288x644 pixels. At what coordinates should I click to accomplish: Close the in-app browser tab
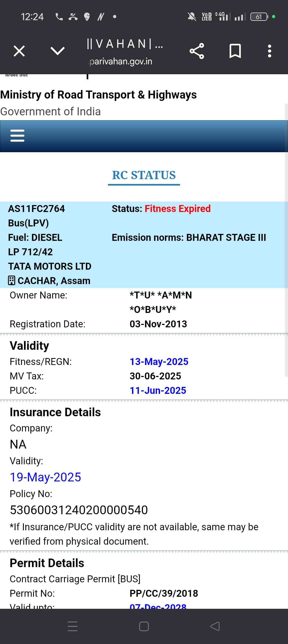coord(19,51)
